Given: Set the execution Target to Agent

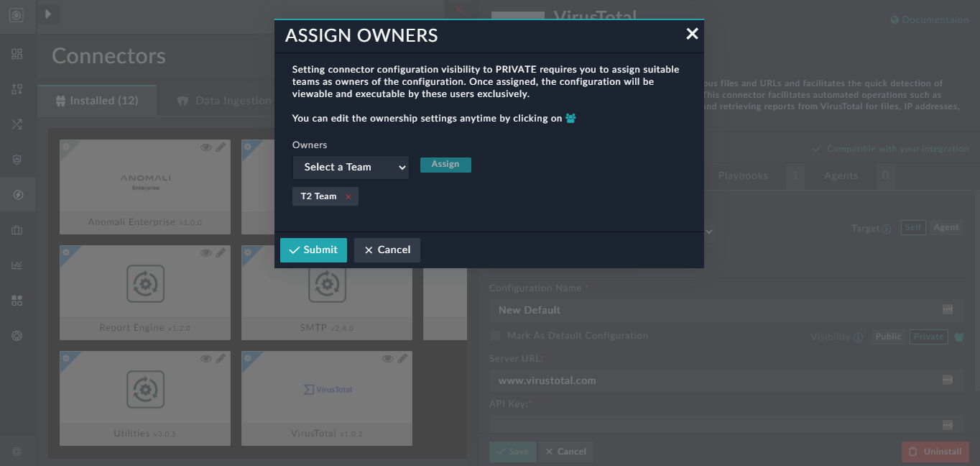Looking at the screenshot, I should pos(946,227).
